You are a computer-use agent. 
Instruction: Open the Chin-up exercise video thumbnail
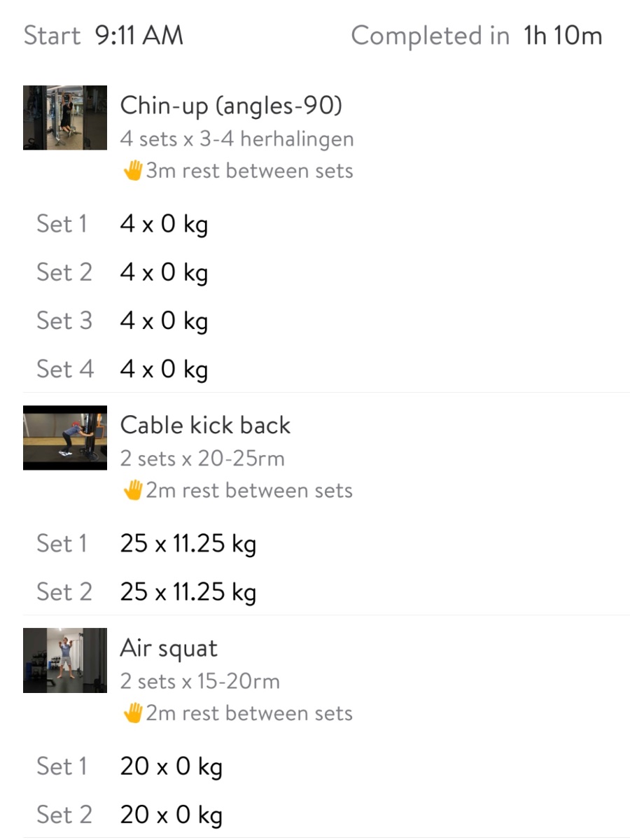[x=65, y=118]
